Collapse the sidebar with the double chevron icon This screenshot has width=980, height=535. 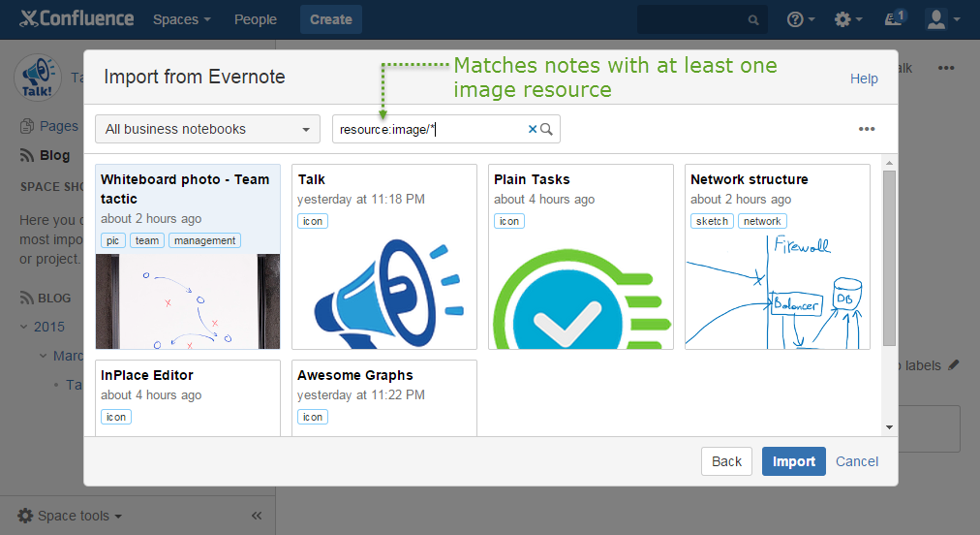(x=257, y=516)
